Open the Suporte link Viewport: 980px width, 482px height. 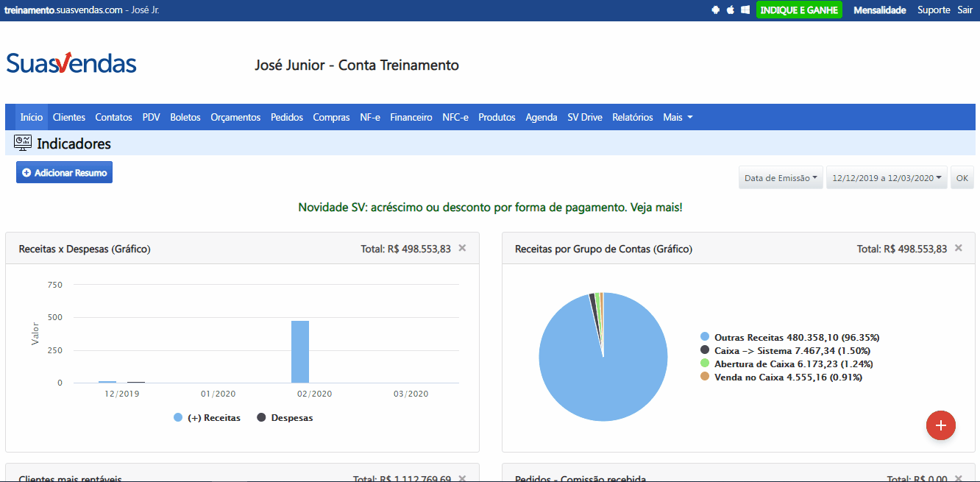[x=934, y=10]
